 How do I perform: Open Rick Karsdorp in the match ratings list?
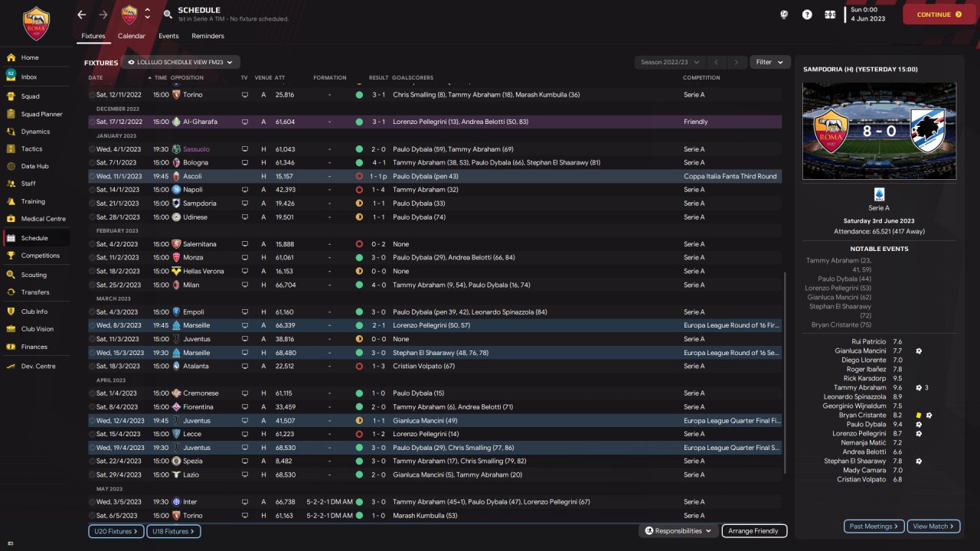pos(864,379)
